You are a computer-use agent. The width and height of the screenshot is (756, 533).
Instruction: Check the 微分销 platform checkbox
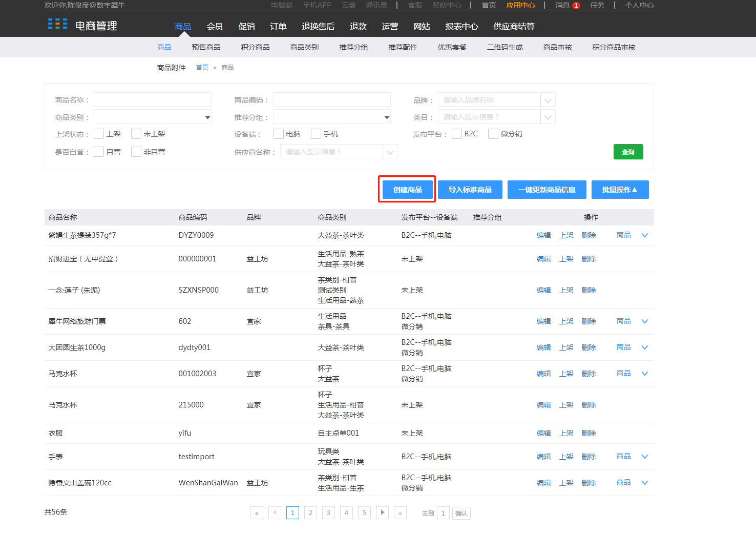point(493,134)
